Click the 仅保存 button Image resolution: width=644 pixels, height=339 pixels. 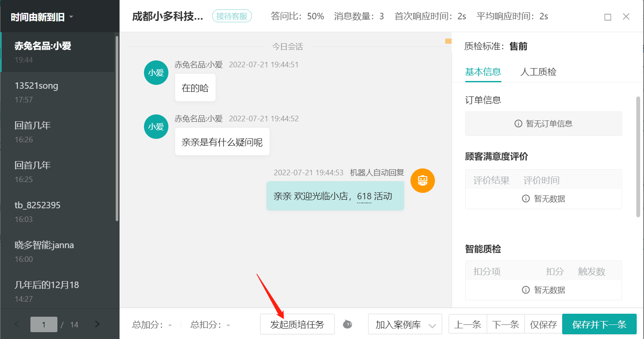(x=543, y=324)
